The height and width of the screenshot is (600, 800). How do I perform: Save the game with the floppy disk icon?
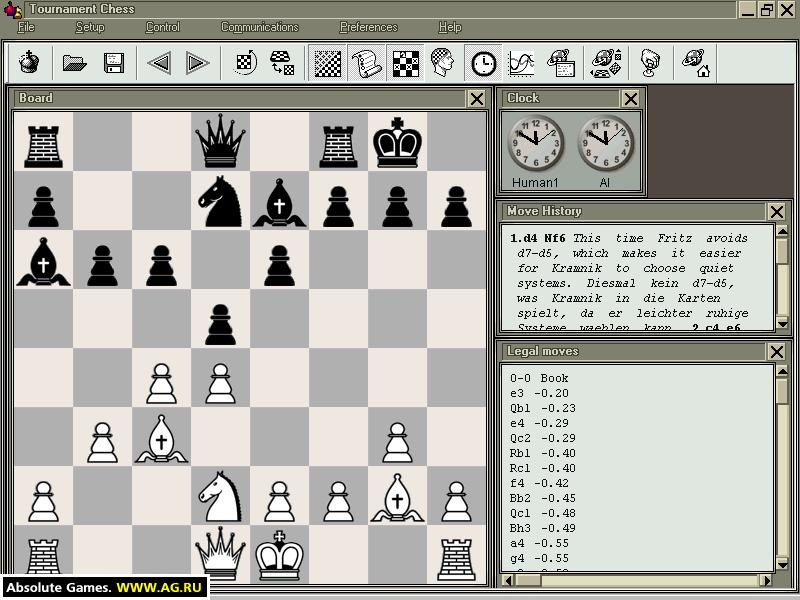114,63
